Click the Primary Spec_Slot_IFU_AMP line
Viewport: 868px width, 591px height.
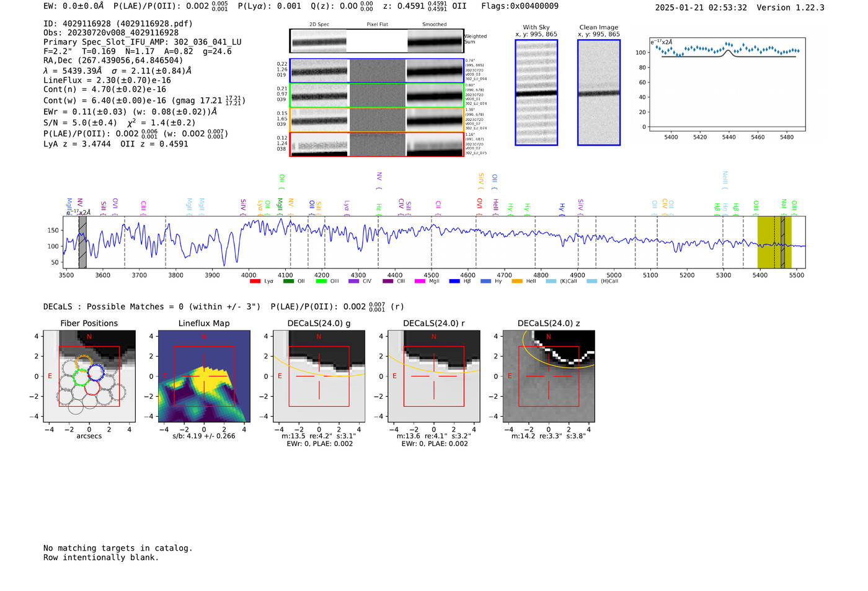pyautogui.click(x=143, y=42)
